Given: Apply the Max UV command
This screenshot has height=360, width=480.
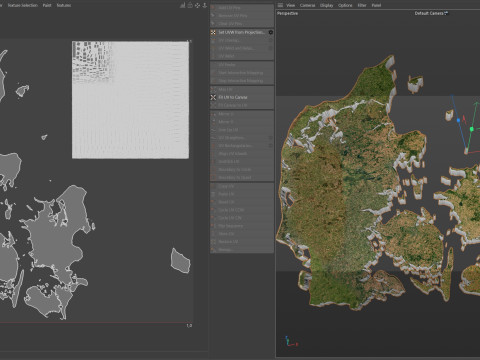Looking at the screenshot, I should 242,89.
